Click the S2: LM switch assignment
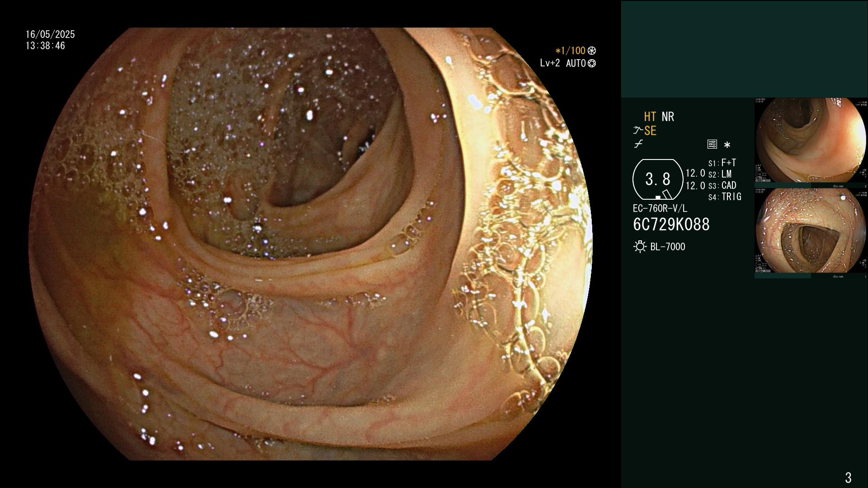The image size is (868, 488). [x=720, y=174]
